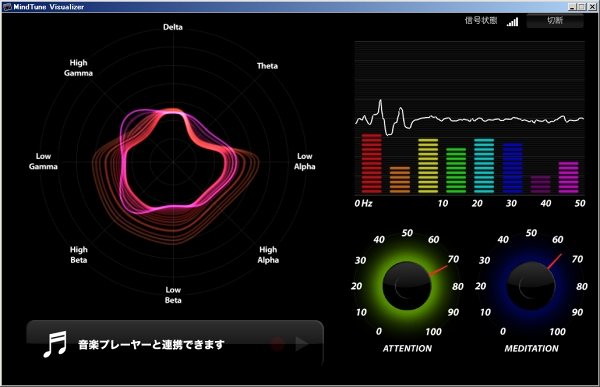Click the 音楽プレーヤーと連携できます text

tap(151, 345)
